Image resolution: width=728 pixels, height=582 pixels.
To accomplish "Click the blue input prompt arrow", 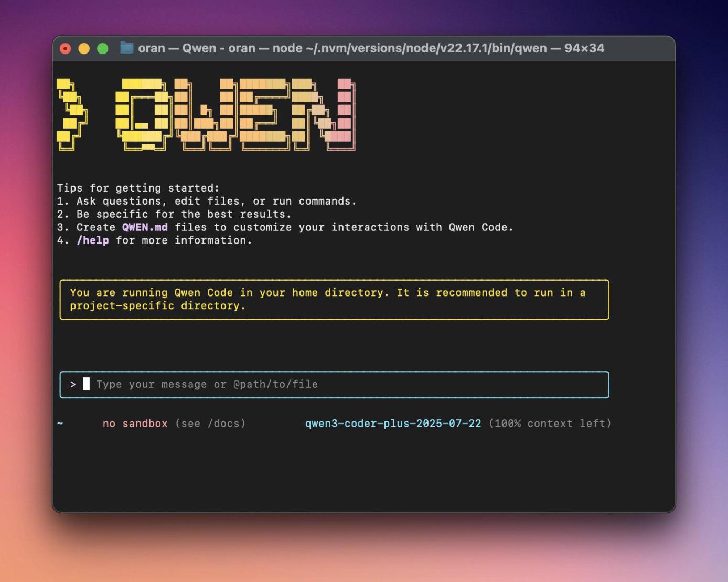I will click(73, 384).
